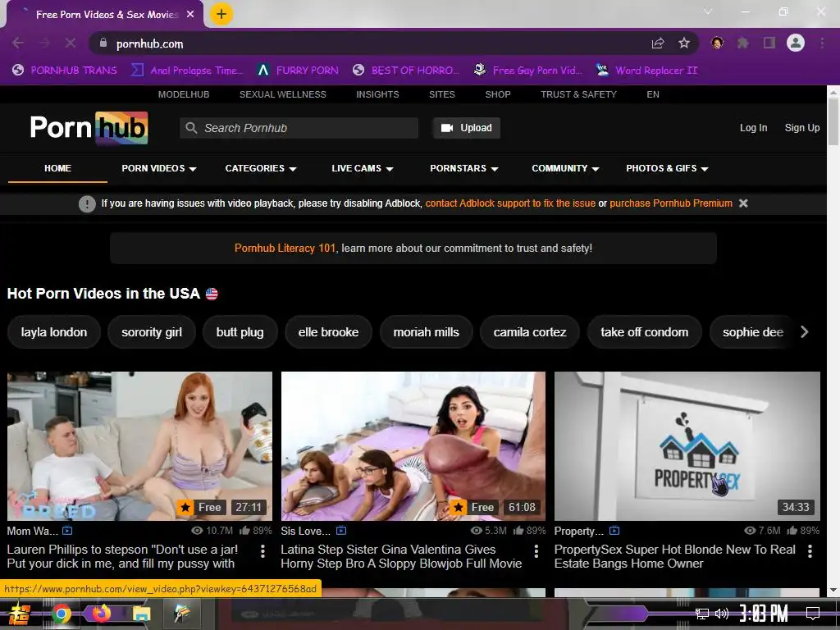Image resolution: width=840 pixels, height=630 pixels.
Task: Open File Explorer from the taskbar
Action: (141, 614)
